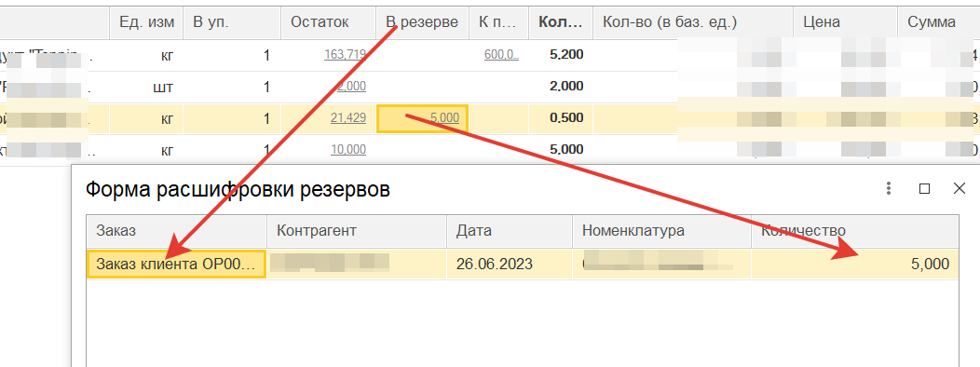This screenshot has width=980, height=367.
Task: Select the quantity cell 5,200
Action: coord(561,54)
